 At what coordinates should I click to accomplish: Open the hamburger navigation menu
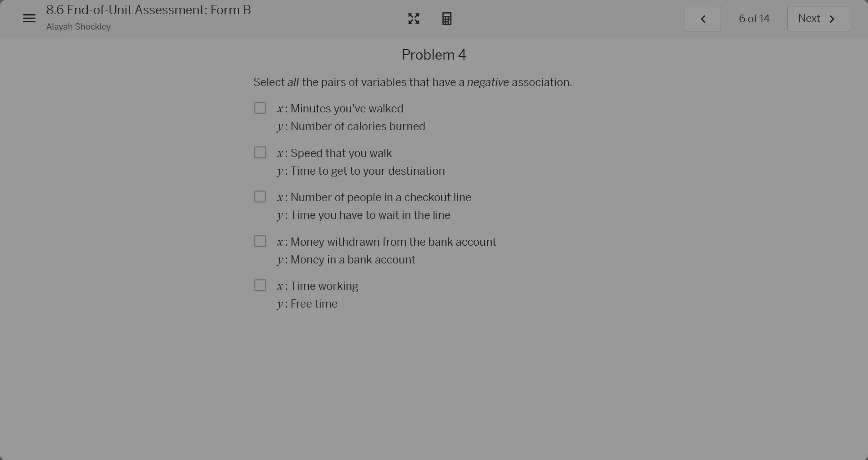28,18
